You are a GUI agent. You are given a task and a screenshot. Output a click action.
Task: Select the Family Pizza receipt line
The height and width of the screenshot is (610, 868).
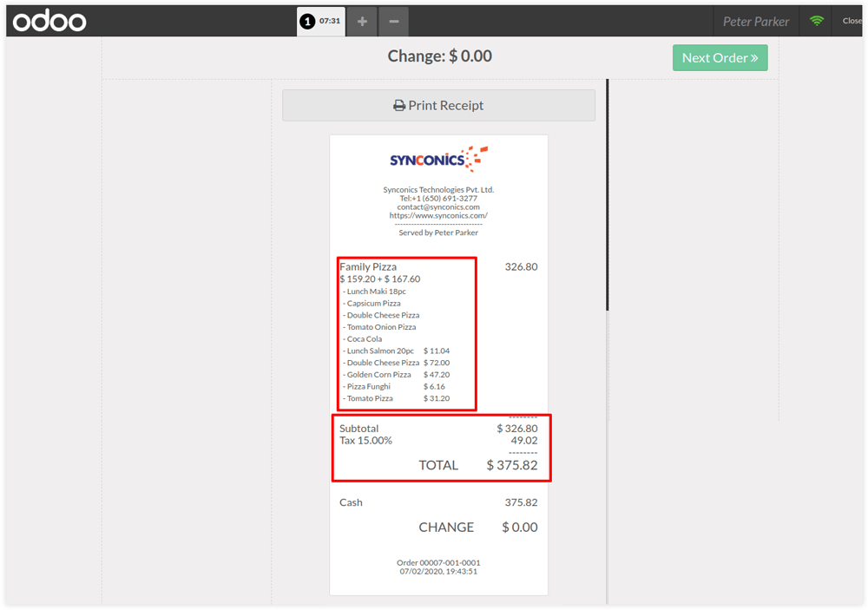(x=368, y=267)
